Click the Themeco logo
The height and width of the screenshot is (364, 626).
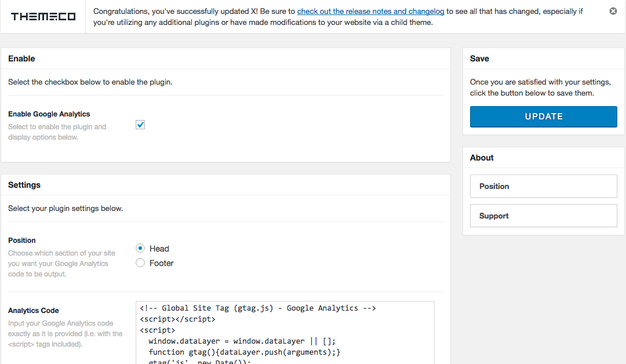tap(43, 17)
